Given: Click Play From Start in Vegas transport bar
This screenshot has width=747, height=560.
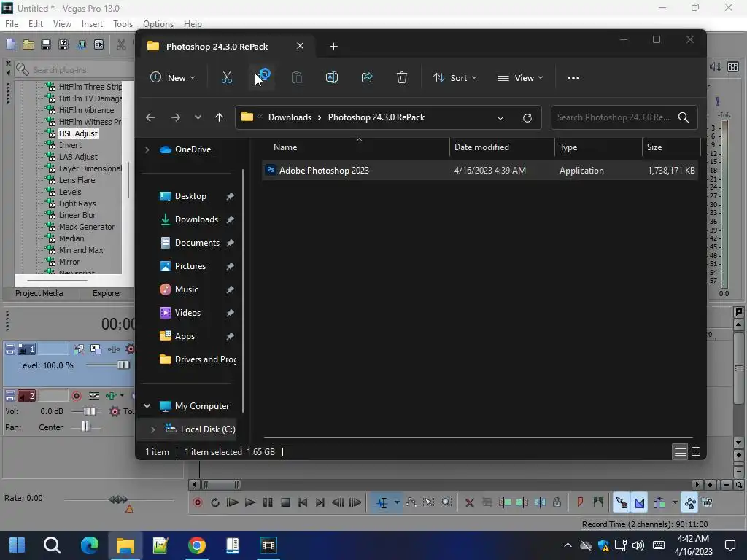Looking at the screenshot, I should 232,502.
